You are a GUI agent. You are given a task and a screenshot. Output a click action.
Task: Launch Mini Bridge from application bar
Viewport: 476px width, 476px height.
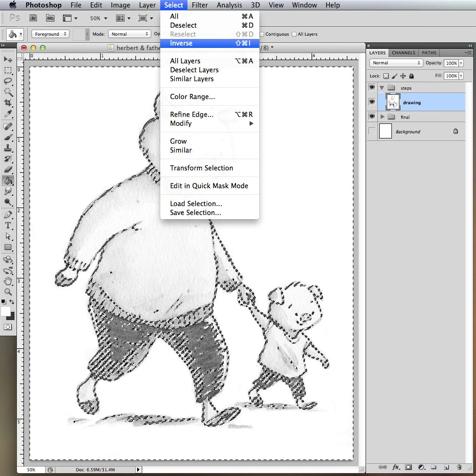(x=50, y=18)
